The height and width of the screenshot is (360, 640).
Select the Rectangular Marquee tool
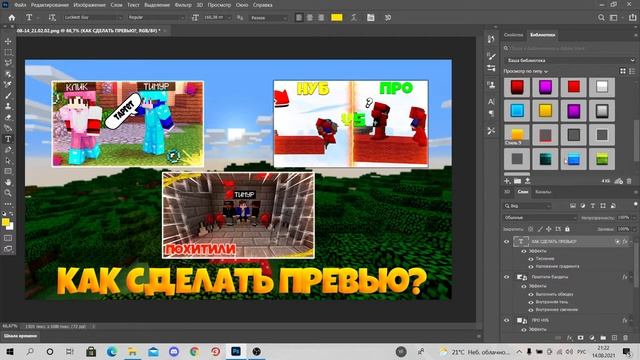tap(8, 52)
